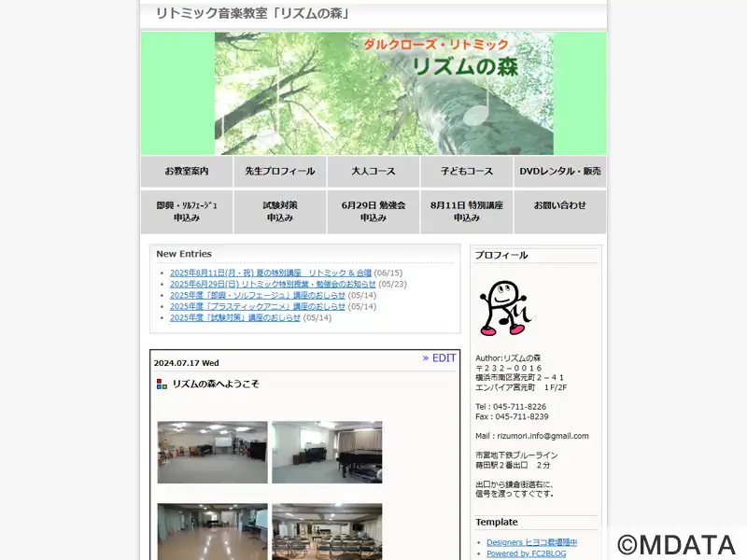Screen dimensions: 747x560
Task: Open the 2025年8月11日 夏の特別講座 entry
Action: click(271, 273)
